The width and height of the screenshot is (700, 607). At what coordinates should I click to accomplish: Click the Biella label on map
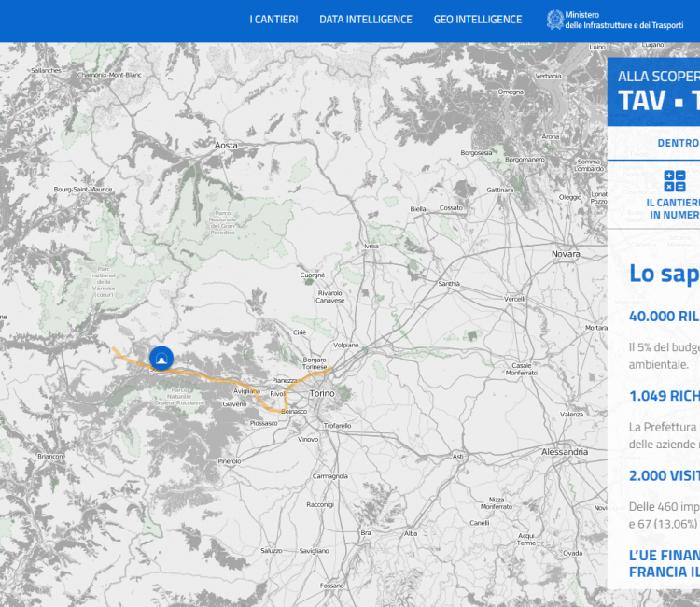click(x=418, y=209)
